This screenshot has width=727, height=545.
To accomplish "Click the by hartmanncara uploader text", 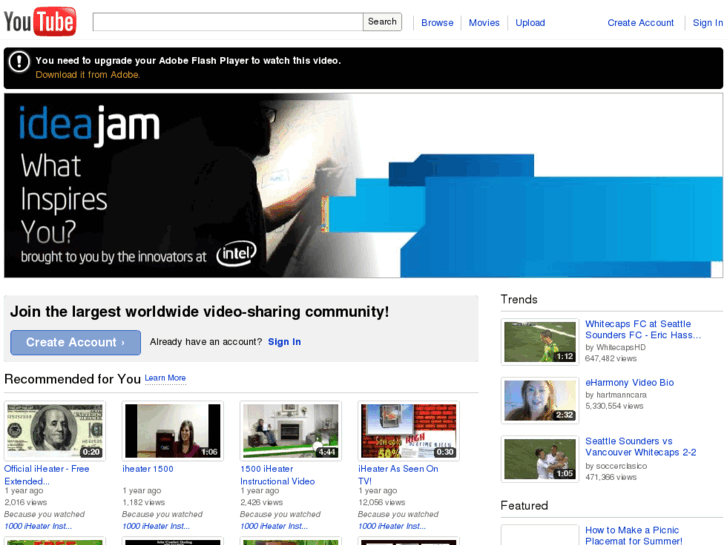I will click(616, 395).
